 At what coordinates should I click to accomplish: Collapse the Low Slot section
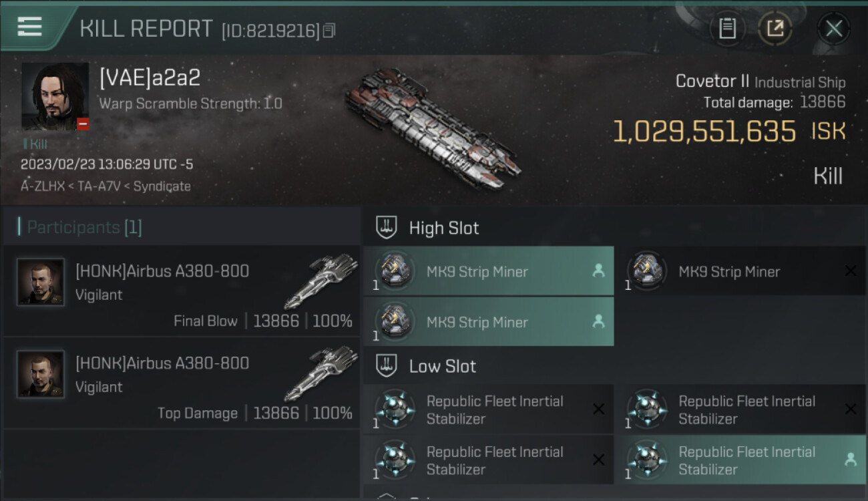click(387, 366)
